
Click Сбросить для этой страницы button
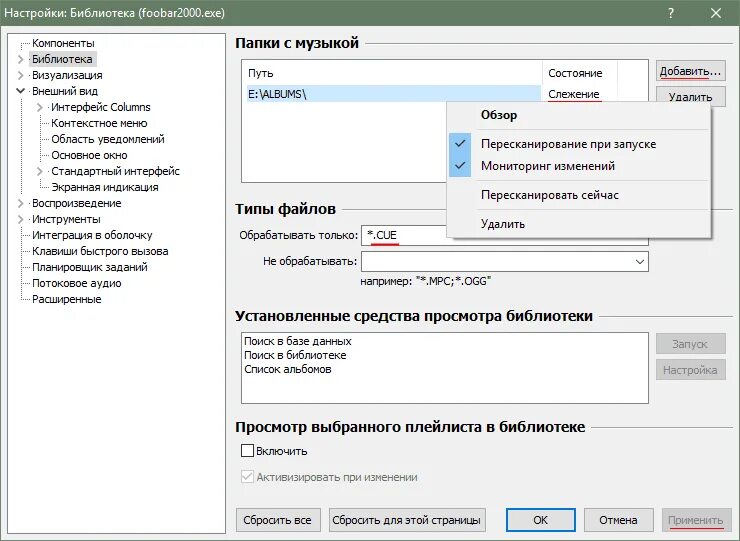(406, 520)
